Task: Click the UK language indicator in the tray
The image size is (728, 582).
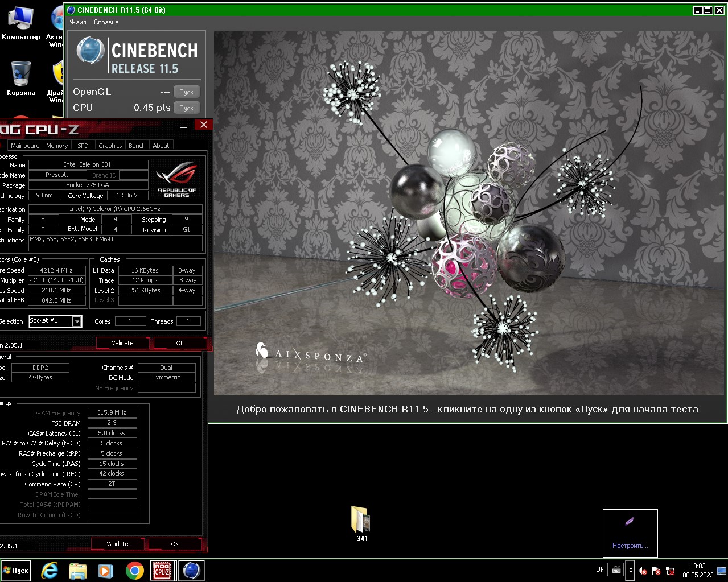Action: coord(600,569)
